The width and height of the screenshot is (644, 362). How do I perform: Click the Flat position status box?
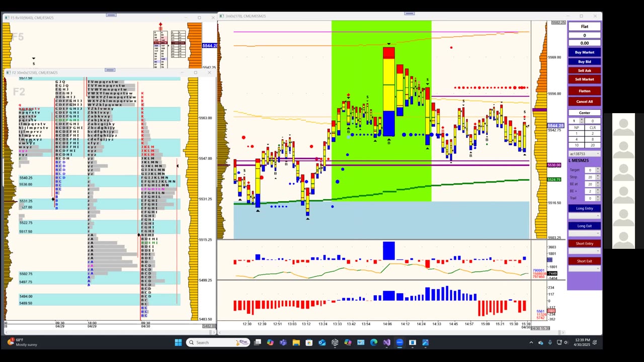pyautogui.click(x=584, y=27)
